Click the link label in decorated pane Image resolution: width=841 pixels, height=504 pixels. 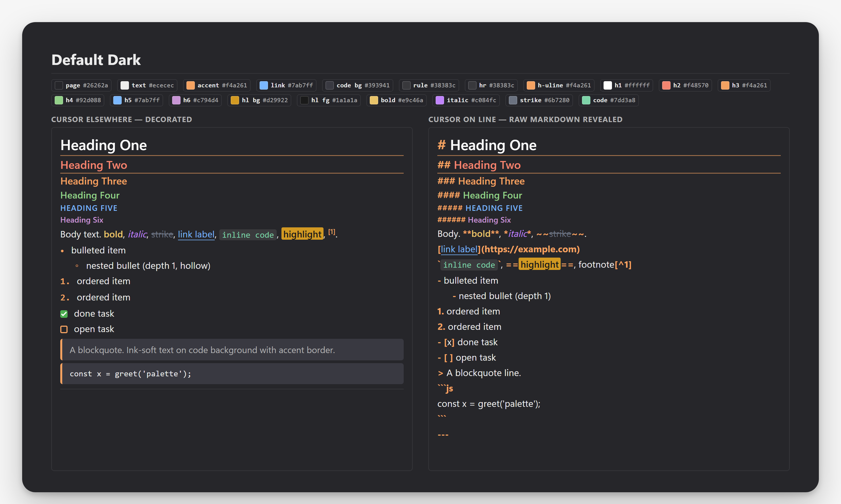tap(196, 234)
